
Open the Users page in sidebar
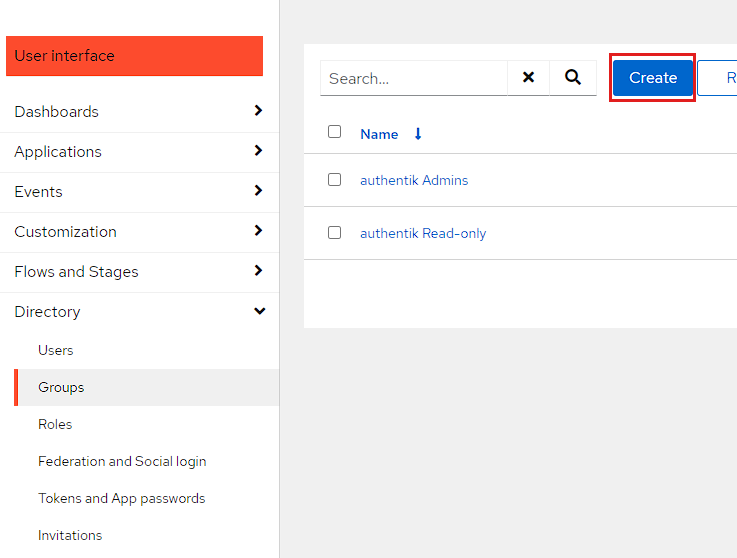56,350
